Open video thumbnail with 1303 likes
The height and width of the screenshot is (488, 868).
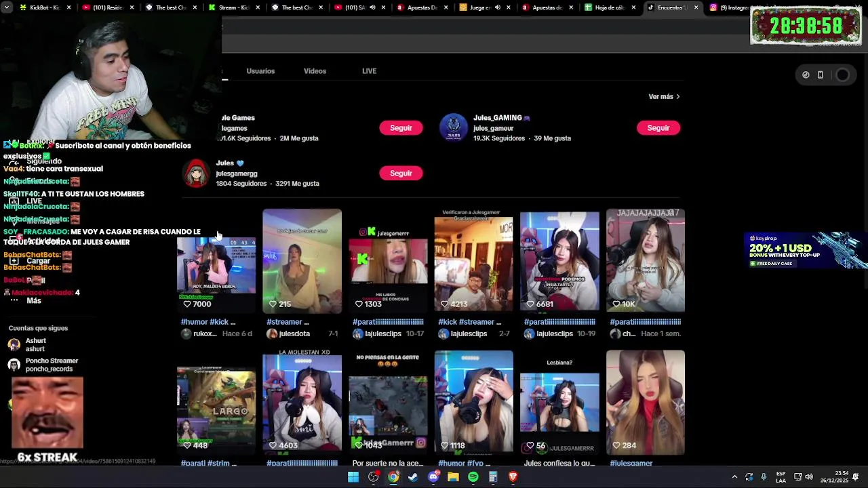pos(388,261)
